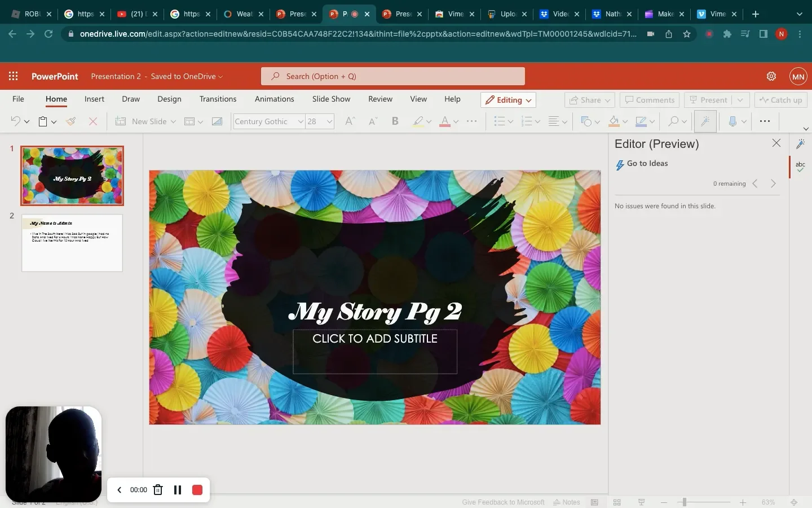
Task: Increase font size with the larger A icon
Action: coord(350,121)
